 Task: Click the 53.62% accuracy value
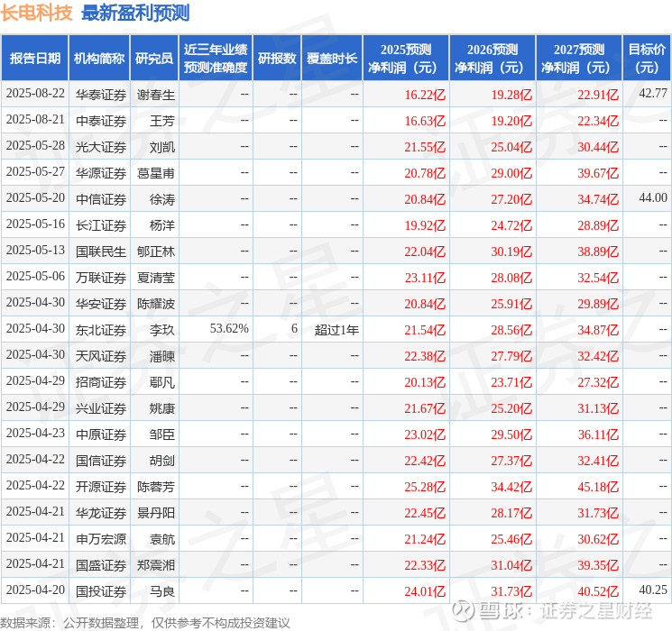click(x=229, y=328)
